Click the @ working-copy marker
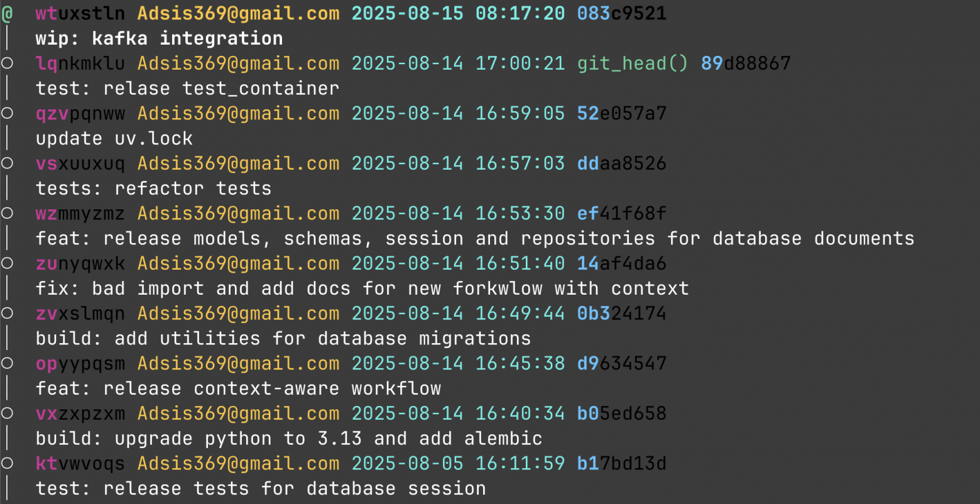980x504 pixels. click(7, 13)
